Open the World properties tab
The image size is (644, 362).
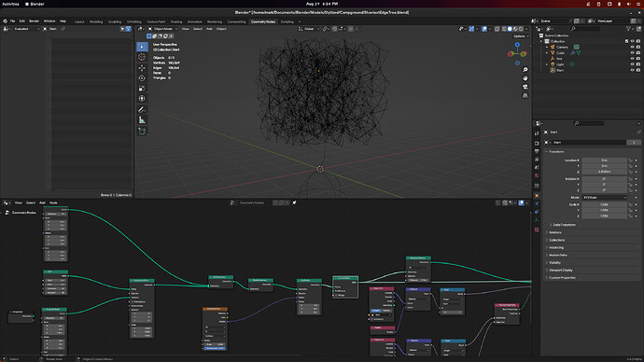tap(537, 175)
